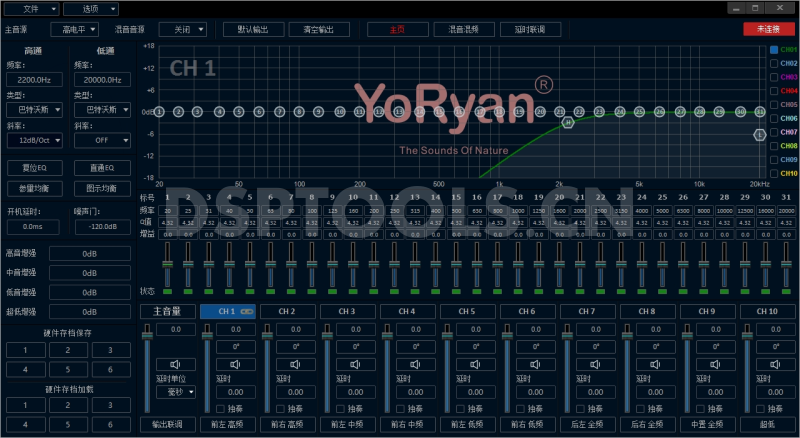Image resolution: width=800 pixels, height=438 pixels.
Task: Mute the master volume (主音量) speaker icon
Action: pos(176,364)
